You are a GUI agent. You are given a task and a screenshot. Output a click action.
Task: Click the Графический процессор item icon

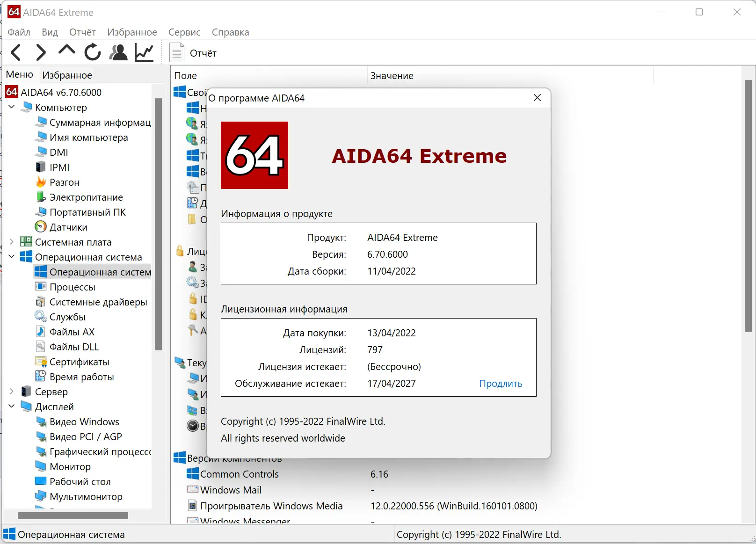pos(41,451)
